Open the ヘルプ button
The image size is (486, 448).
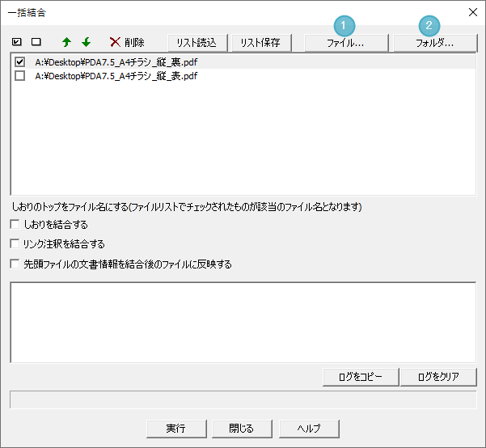pos(309,429)
